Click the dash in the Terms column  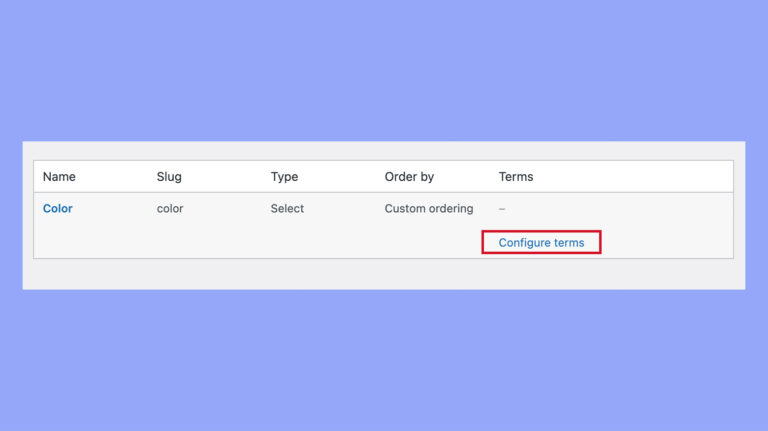tap(502, 209)
